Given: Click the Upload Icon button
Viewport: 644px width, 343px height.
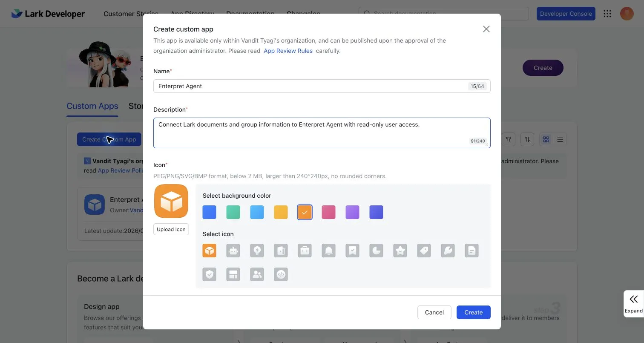Looking at the screenshot, I should click(171, 229).
